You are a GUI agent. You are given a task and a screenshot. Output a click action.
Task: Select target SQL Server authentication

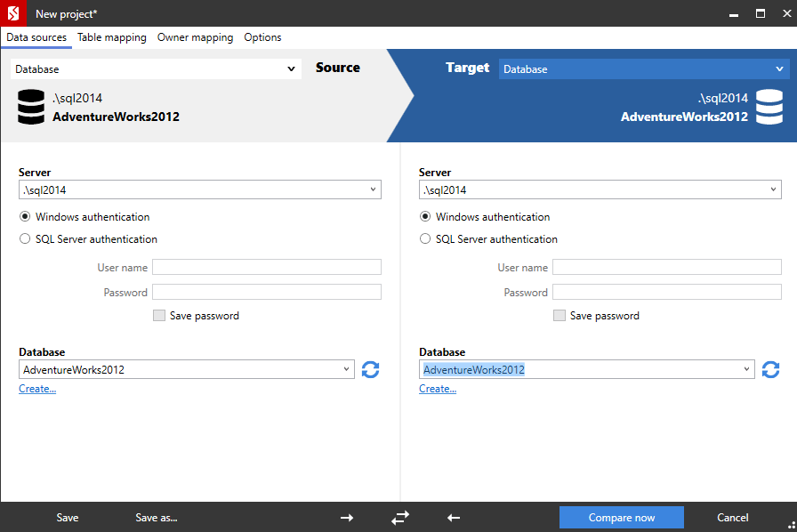425,239
